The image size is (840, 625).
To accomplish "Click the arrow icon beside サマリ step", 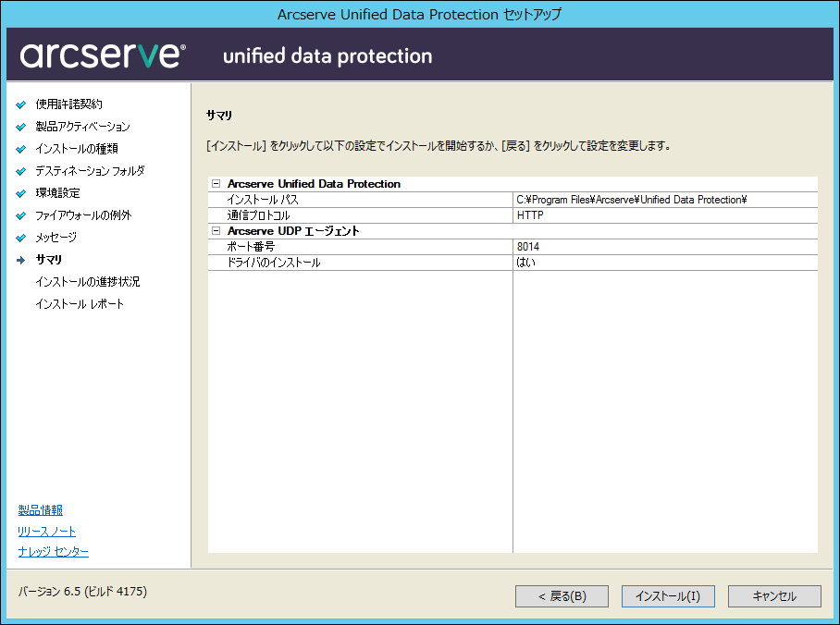I will point(21,261).
